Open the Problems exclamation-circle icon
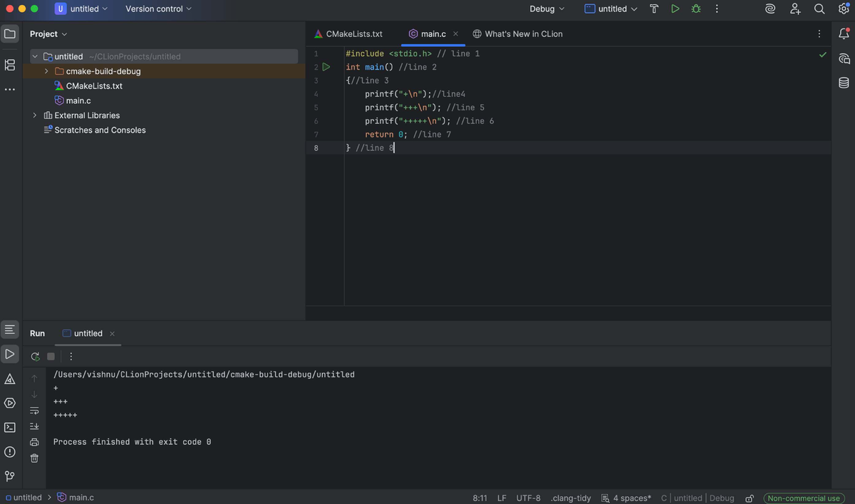Viewport: 855px width, 504px height. click(x=10, y=452)
